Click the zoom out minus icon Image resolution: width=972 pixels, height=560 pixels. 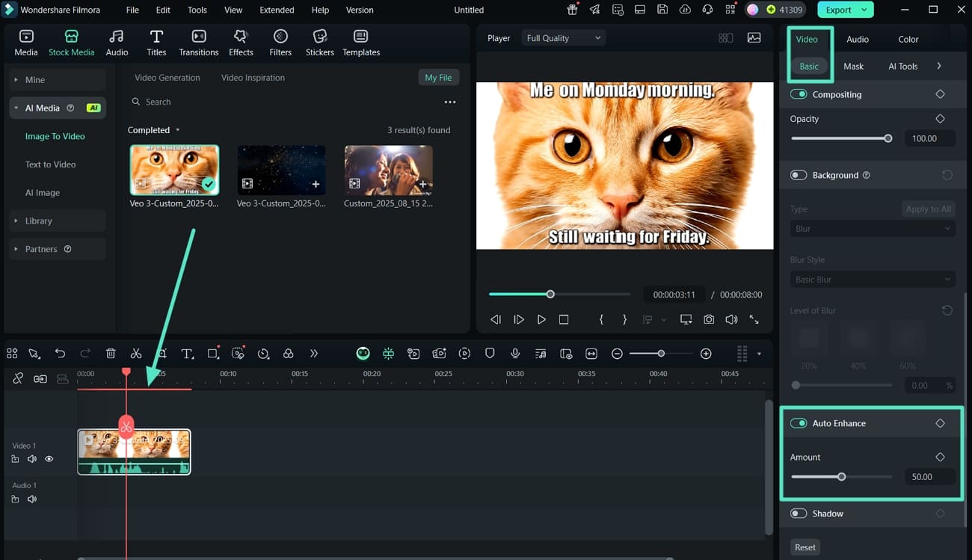pos(617,354)
